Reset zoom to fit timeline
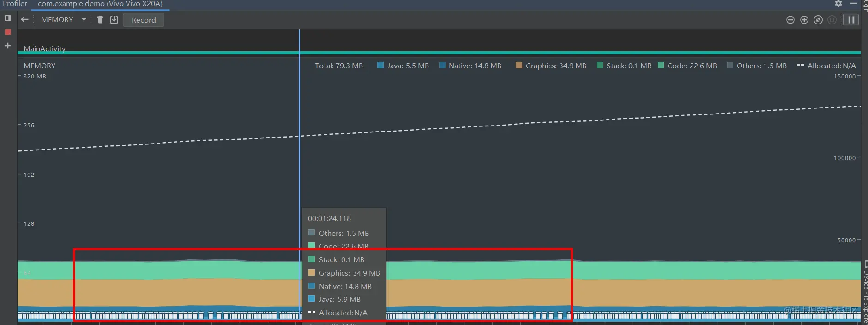The height and width of the screenshot is (325, 868). (x=818, y=20)
